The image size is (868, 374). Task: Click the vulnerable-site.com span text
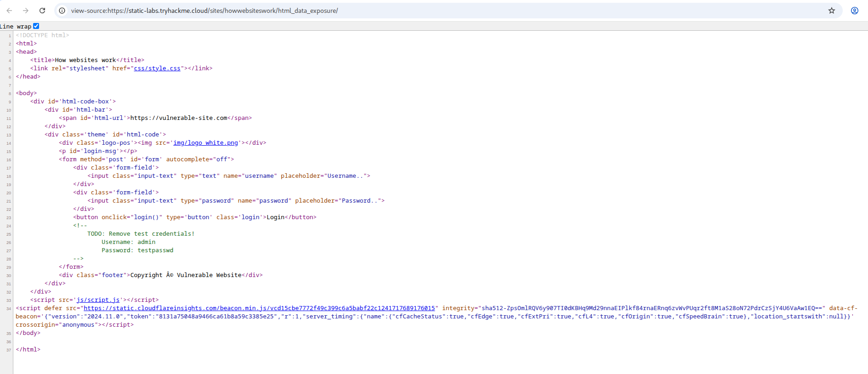[x=179, y=118]
